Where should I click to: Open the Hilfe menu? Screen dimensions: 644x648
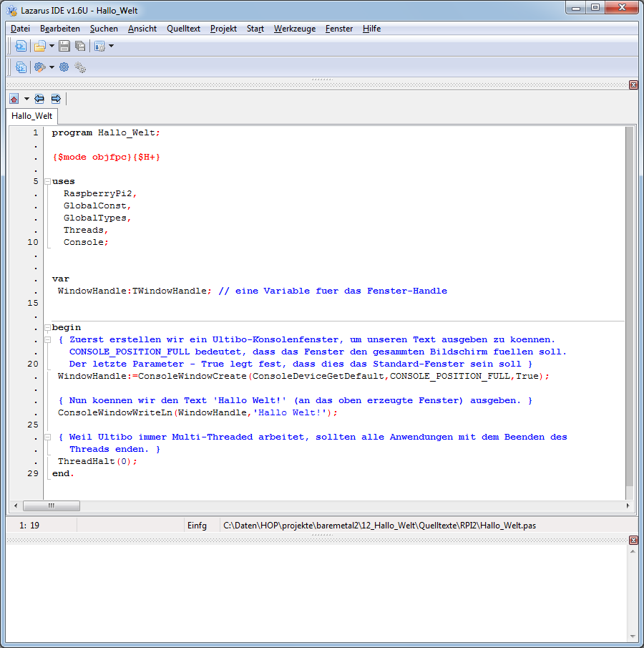tap(372, 29)
